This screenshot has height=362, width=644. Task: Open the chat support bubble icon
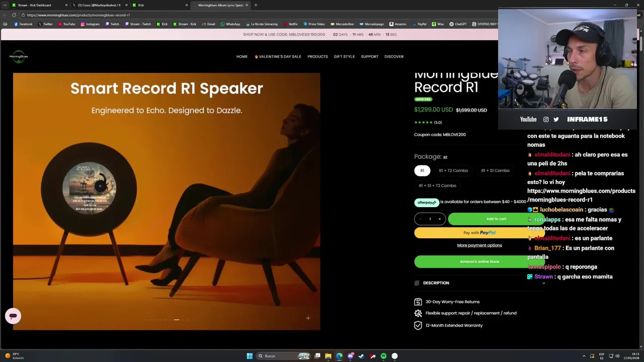tap(13, 316)
